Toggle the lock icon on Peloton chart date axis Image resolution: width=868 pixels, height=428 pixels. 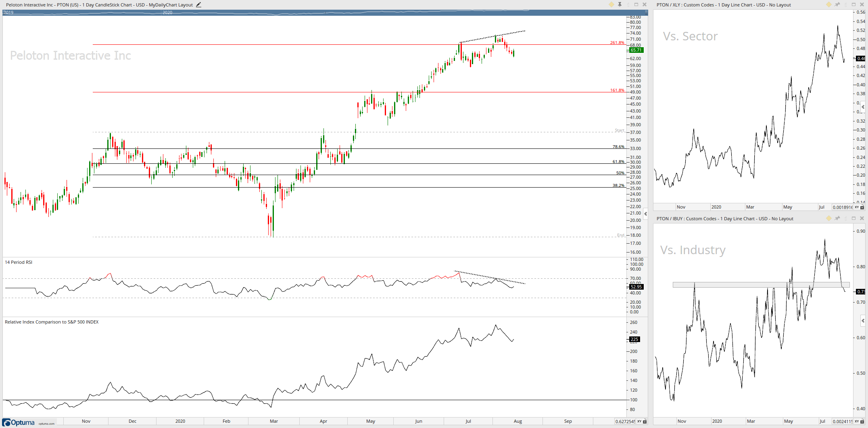point(645,422)
